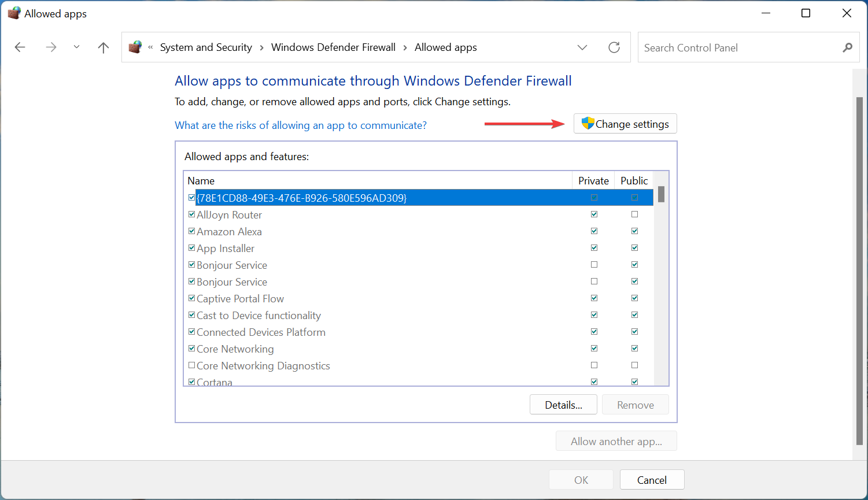
Task: Click the Change settings button
Action: click(625, 124)
